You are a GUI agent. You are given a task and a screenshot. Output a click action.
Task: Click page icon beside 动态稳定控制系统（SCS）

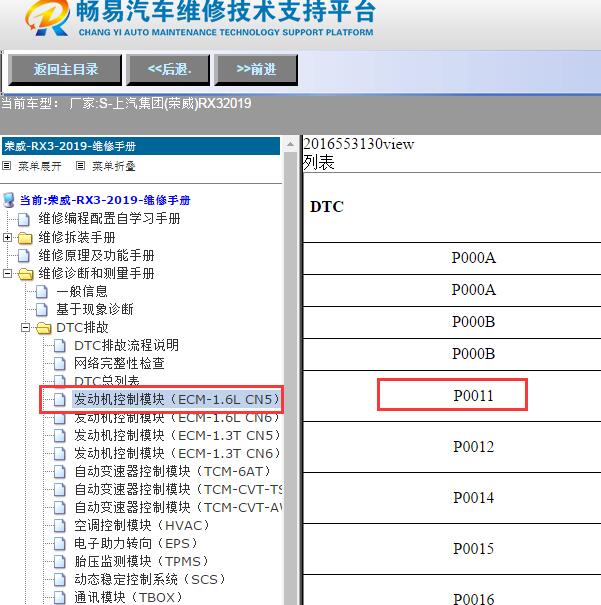click(59, 580)
